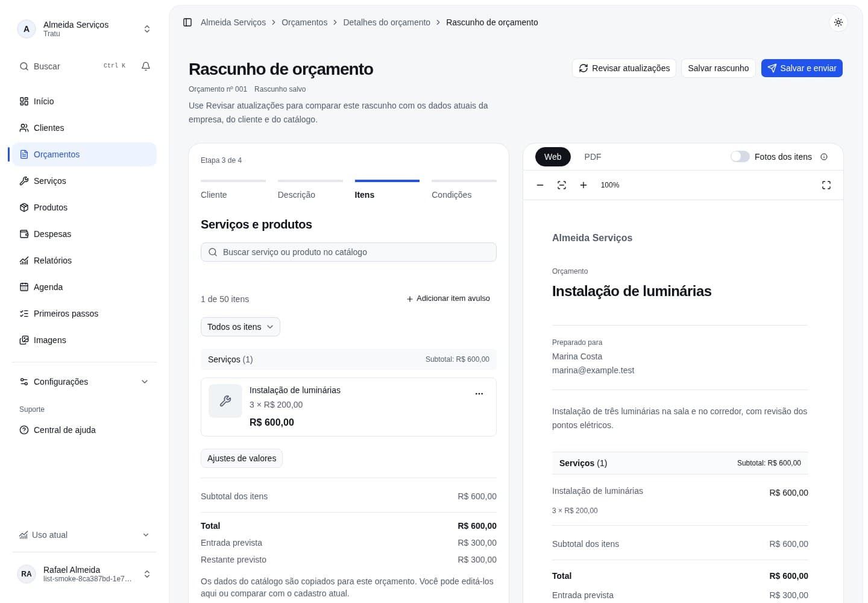Expand preview to fullscreen
Image resolution: width=868 pixels, height=603 pixels.
pos(826,185)
